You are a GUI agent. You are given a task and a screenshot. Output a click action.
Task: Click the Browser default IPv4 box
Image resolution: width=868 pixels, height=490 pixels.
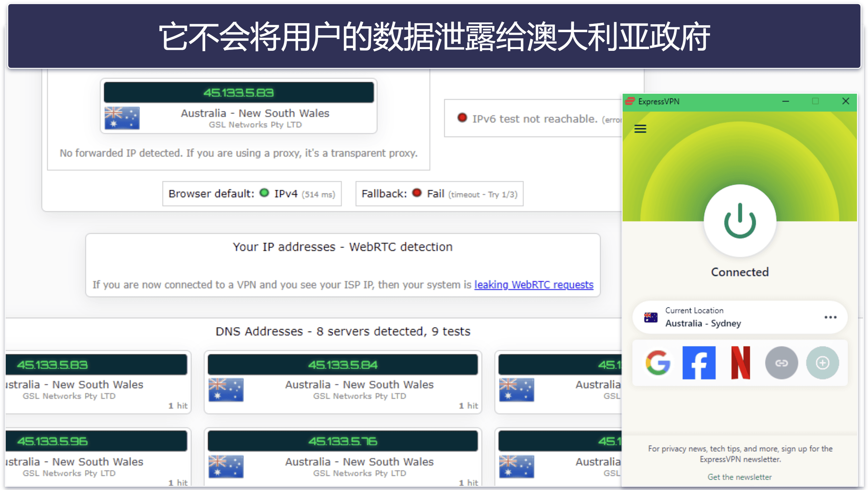[252, 194]
